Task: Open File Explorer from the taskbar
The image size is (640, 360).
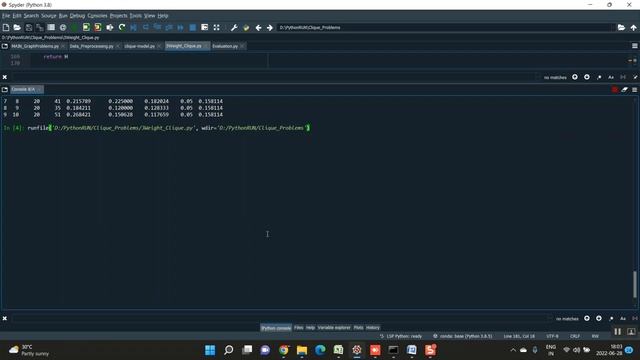Action: click(302, 350)
